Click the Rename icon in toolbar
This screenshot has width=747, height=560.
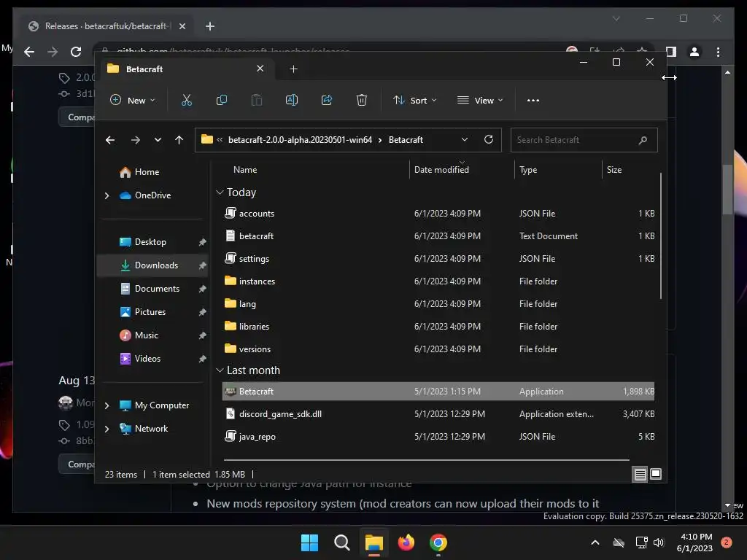292,101
